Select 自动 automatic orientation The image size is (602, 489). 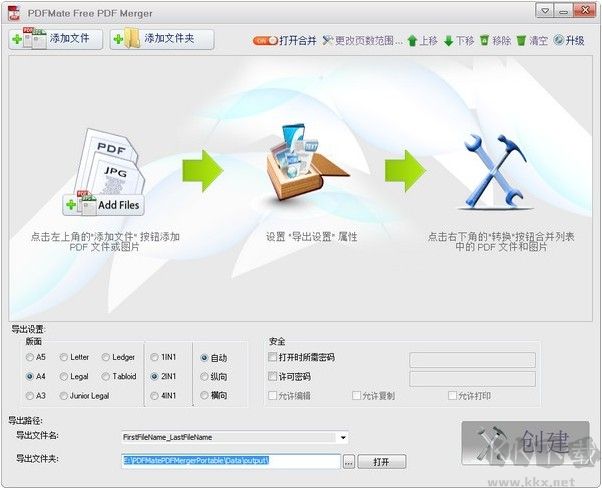204,358
